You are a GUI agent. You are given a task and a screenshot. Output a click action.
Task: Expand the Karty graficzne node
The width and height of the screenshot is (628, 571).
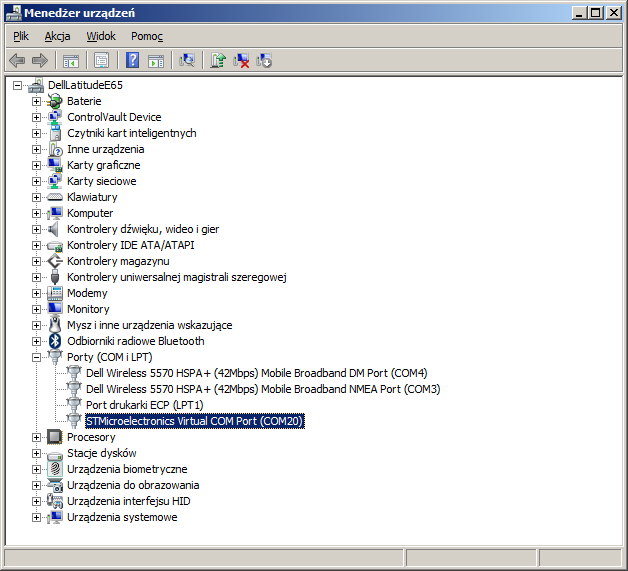point(36,165)
